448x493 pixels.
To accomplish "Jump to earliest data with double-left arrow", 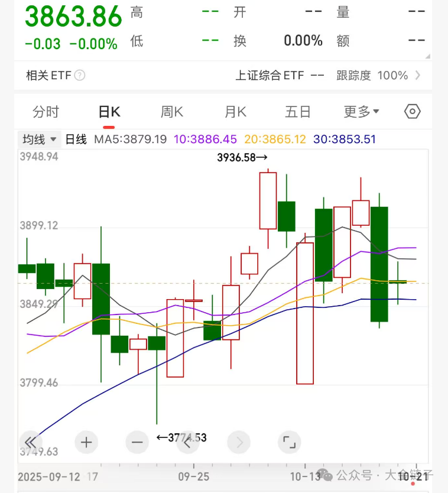I will 31,442.
